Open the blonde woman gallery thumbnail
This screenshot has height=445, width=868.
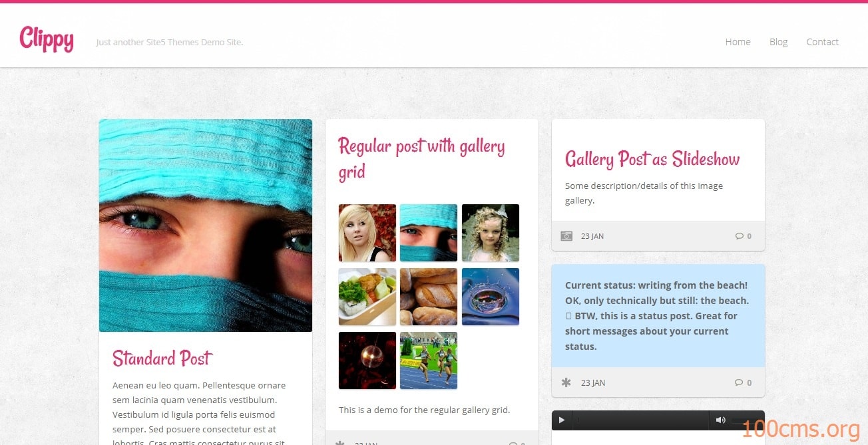tap(367, 233)
